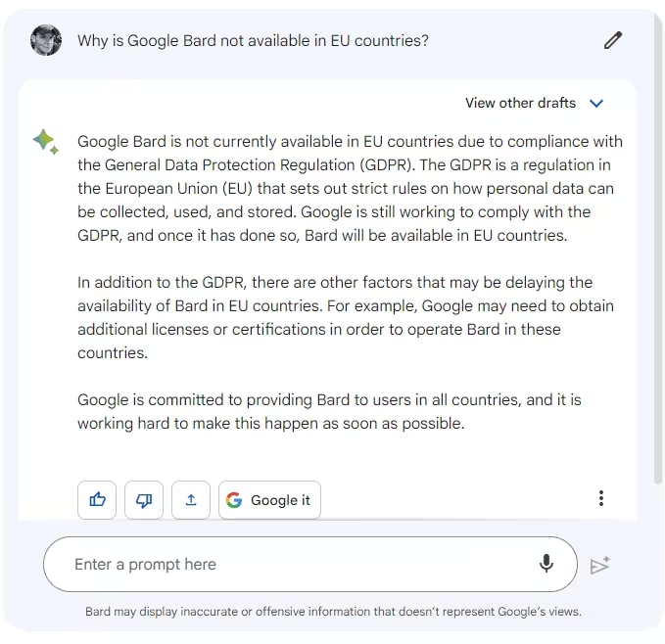Give the response a thumbs down
This screenshot has width=665, height=644.
click(x=144, y=500)
